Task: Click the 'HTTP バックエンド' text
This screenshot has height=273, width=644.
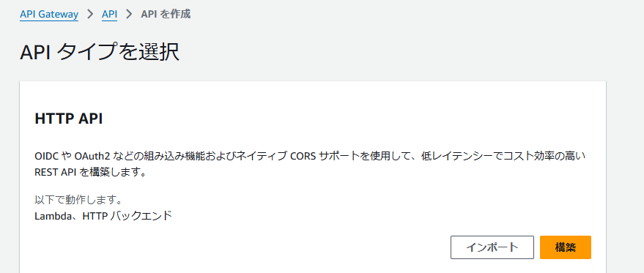Action: [x=127, y=215]
